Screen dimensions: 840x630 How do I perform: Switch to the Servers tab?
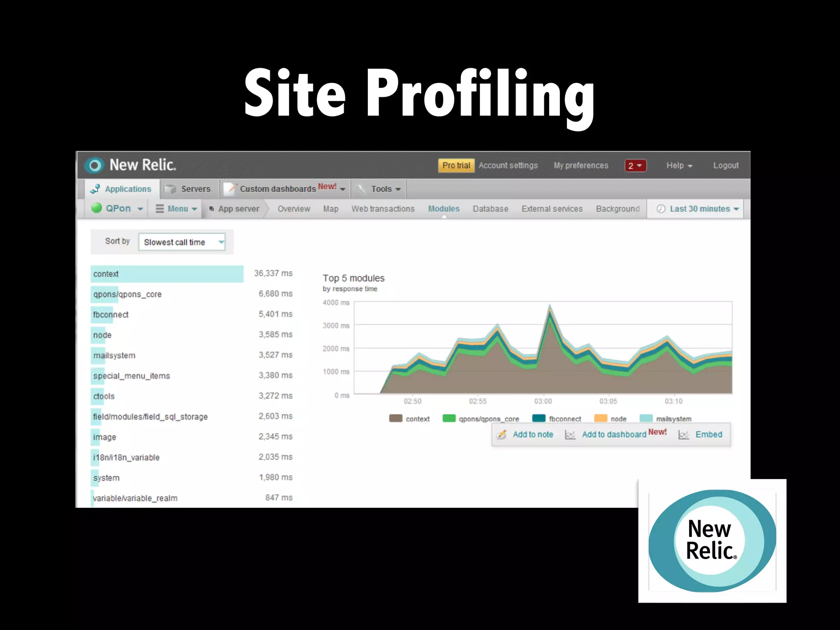189,189
